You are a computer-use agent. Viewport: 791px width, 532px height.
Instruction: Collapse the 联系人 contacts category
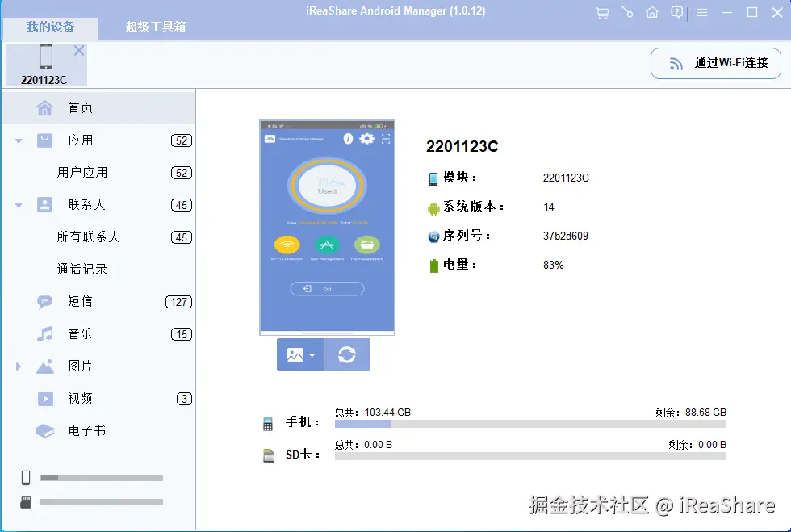pos(18,204)
